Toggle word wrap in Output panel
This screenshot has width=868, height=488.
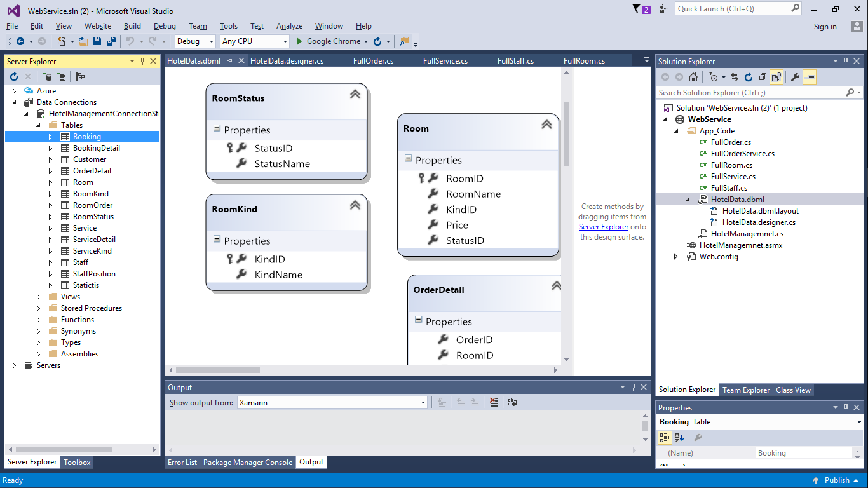point(513,402)
